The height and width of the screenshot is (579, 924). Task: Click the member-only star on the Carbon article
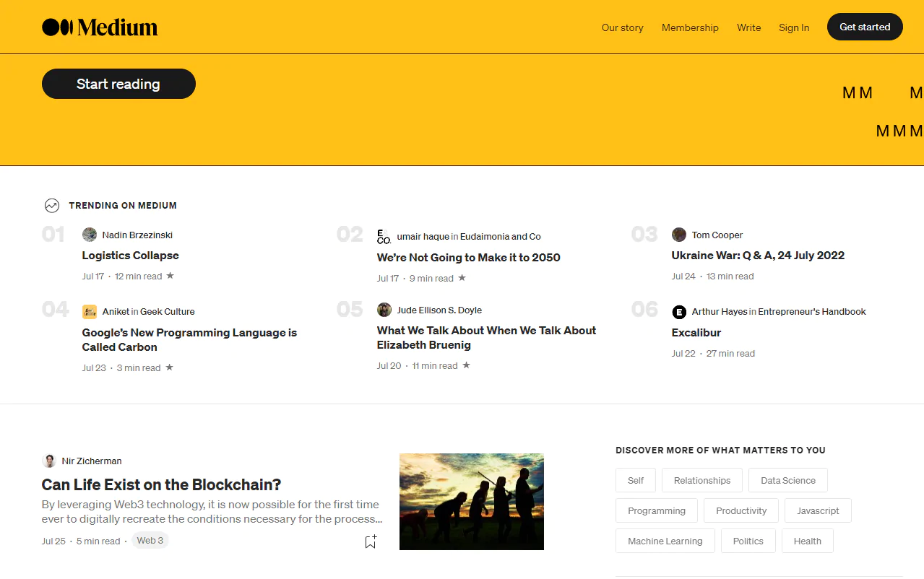tap(169, 367)
